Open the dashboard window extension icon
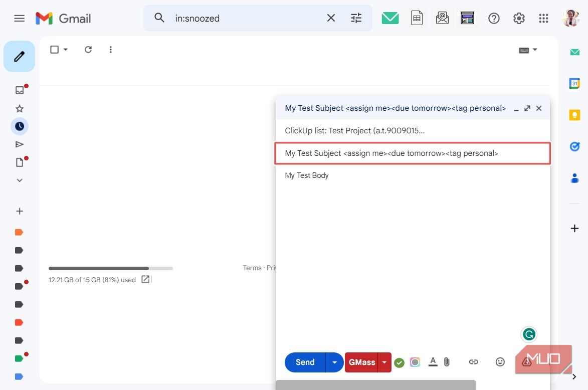The height and width of the screenshot is (390, 588). pos(467,18)
